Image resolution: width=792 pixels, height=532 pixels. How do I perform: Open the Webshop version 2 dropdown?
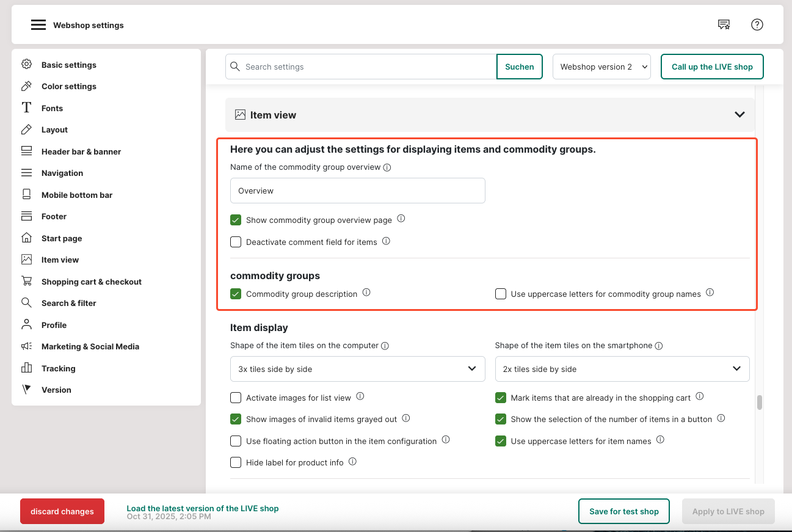601,67
